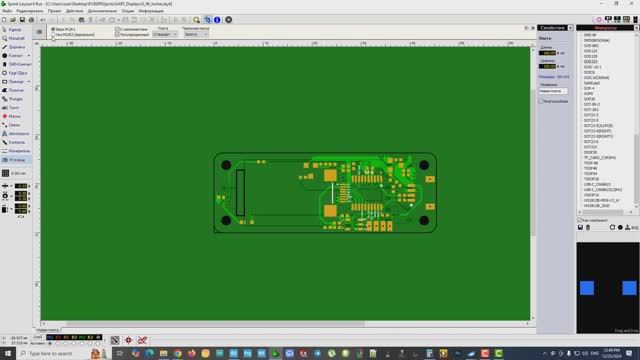Select the Измеритель measure tool
The image size is (640, 360).
point(16,151)
